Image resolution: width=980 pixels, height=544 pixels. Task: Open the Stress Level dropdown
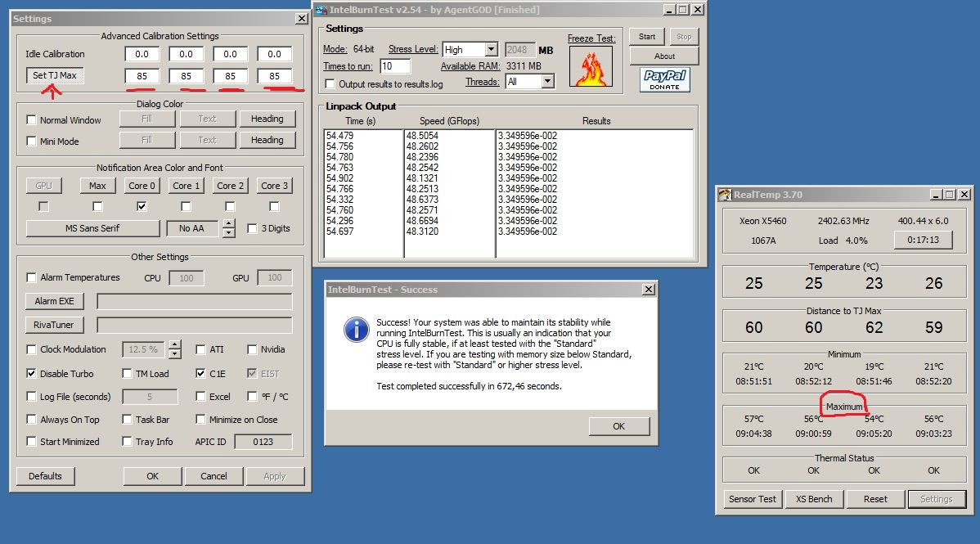coord(492,49)
